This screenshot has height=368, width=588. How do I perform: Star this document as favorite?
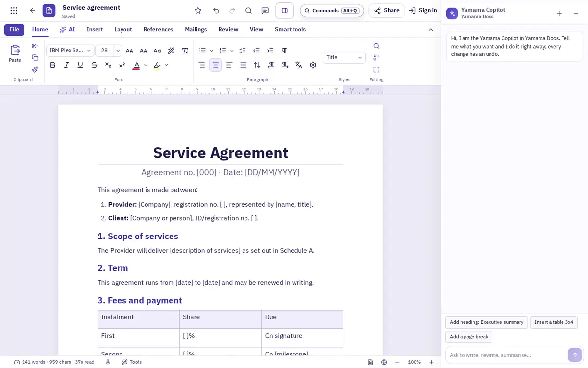pyautogui.click(x=198, y=10)
